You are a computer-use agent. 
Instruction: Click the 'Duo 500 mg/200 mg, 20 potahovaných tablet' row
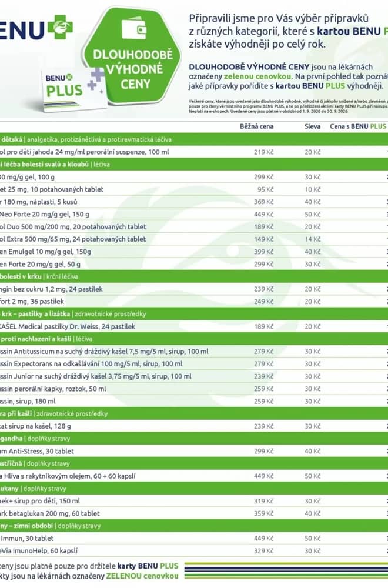[194, 226]
